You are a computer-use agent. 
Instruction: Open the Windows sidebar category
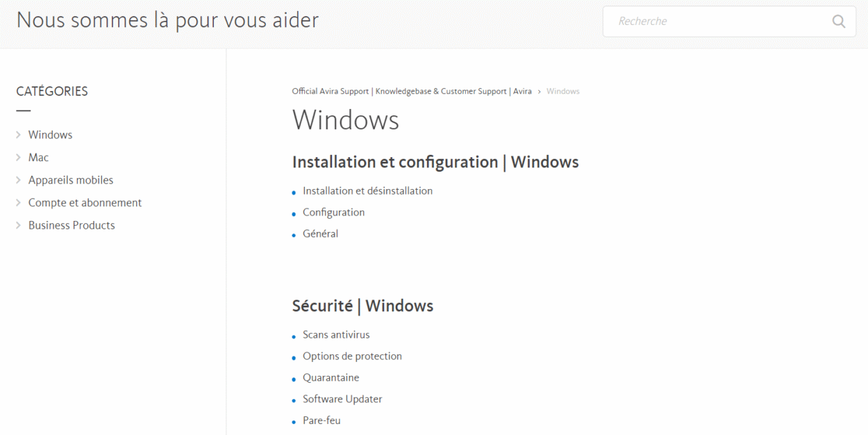(50, 135)
